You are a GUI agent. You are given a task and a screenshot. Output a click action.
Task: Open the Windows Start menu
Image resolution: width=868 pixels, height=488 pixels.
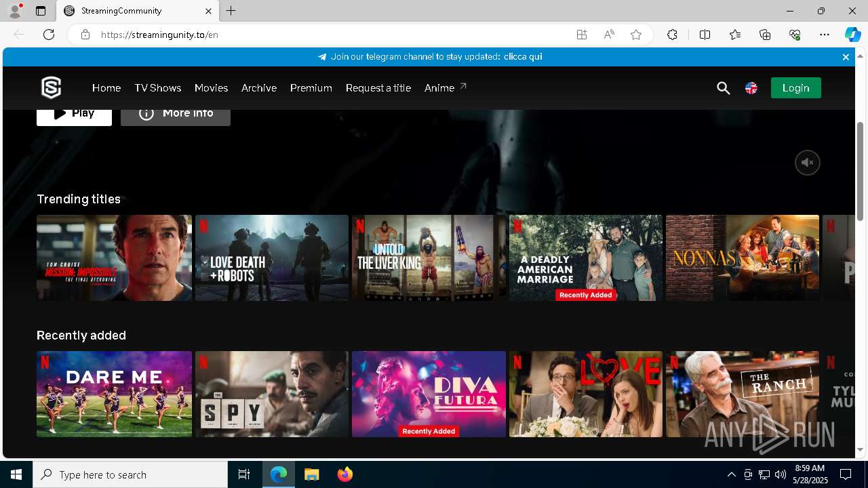pyautogui.click(x=16, y=474)
